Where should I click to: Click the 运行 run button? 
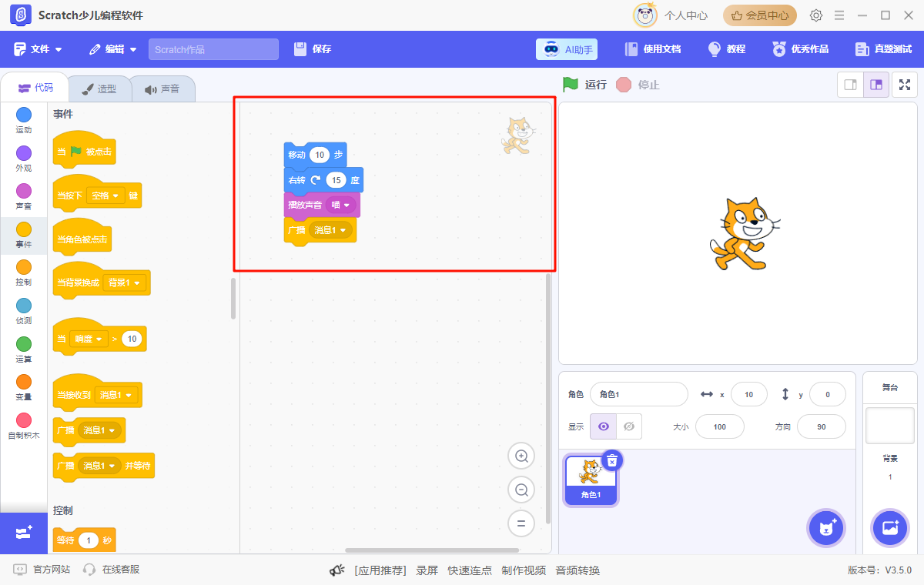coord(585,85)
